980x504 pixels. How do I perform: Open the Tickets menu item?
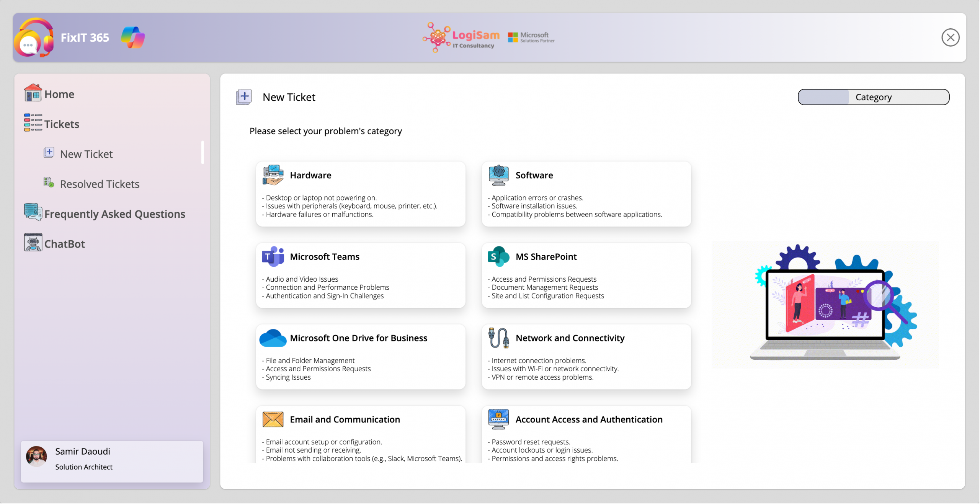click(x=62, y=124)
